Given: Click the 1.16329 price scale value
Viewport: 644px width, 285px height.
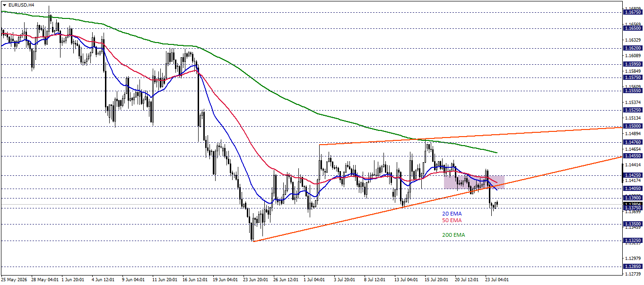Looking at the screenshot, I should click(633, 40).
